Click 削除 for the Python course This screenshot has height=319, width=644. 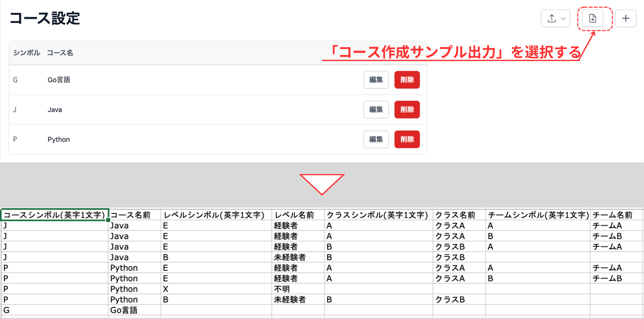coord(407,139)
